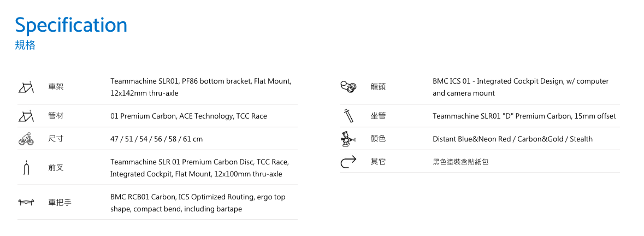
Task: Click the fork icon beside 前叉
Action: point(26,168)
